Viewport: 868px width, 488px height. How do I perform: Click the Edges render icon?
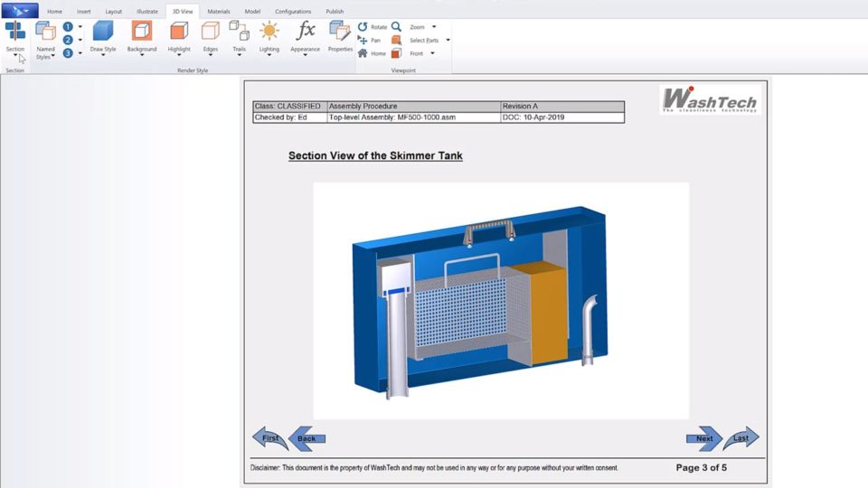coord(210,33)
